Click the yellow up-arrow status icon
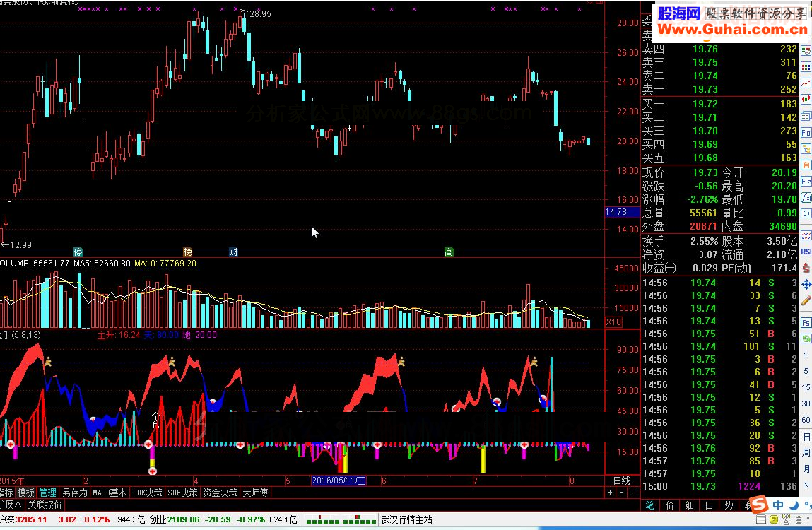The width and height of the screenshot is (812, 530). click(x=774, y=519)
